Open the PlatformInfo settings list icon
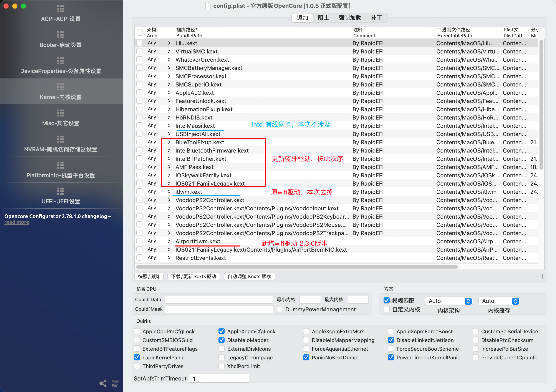 click(61, 165)
